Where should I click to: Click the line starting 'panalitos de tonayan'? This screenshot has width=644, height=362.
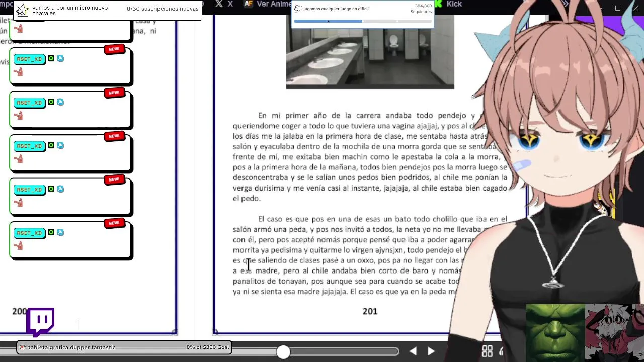346,281
